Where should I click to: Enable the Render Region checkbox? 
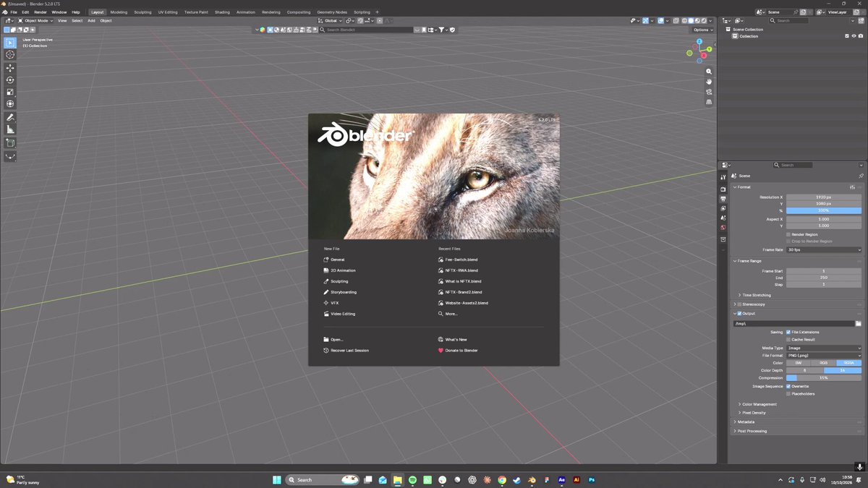(x=788, y=234)
